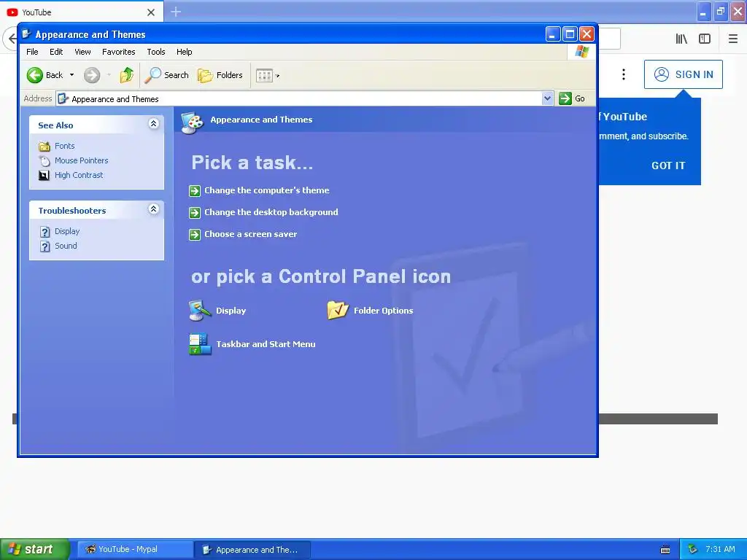This screenshot has height=560, width=747.
Task: Open the View menu
Action: coord(82,52)
